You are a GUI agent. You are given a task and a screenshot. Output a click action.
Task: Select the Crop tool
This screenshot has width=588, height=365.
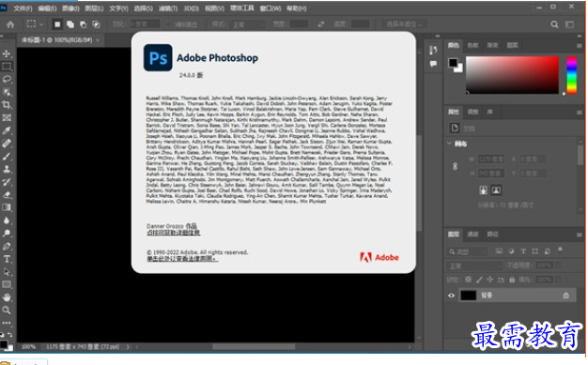(7, 104)
